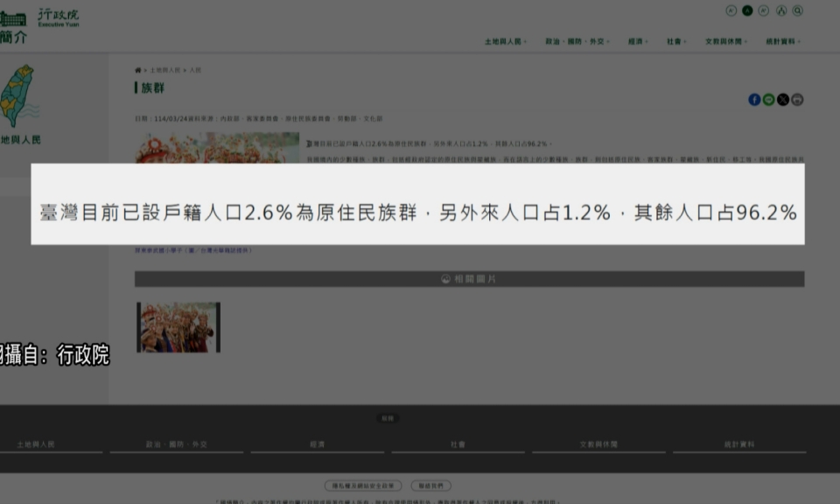Print the page using printer icon
The image size is (840, 504).
(797, 100)
